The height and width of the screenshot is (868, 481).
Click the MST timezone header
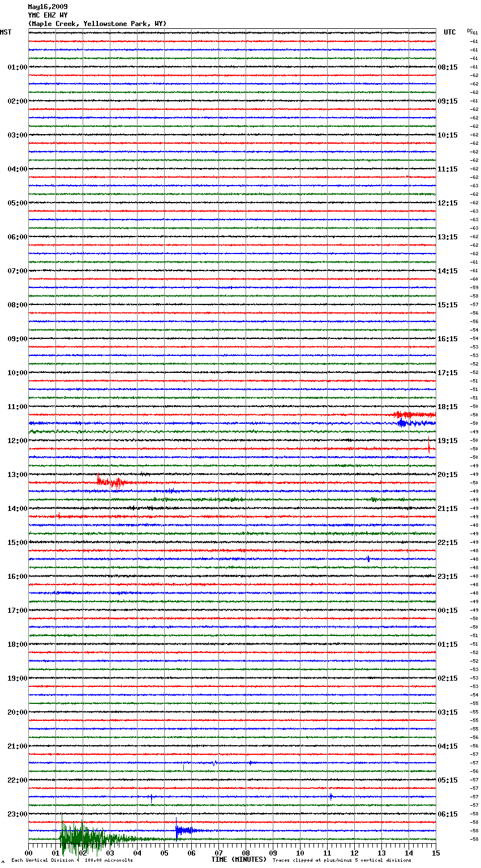click(6, 32)
